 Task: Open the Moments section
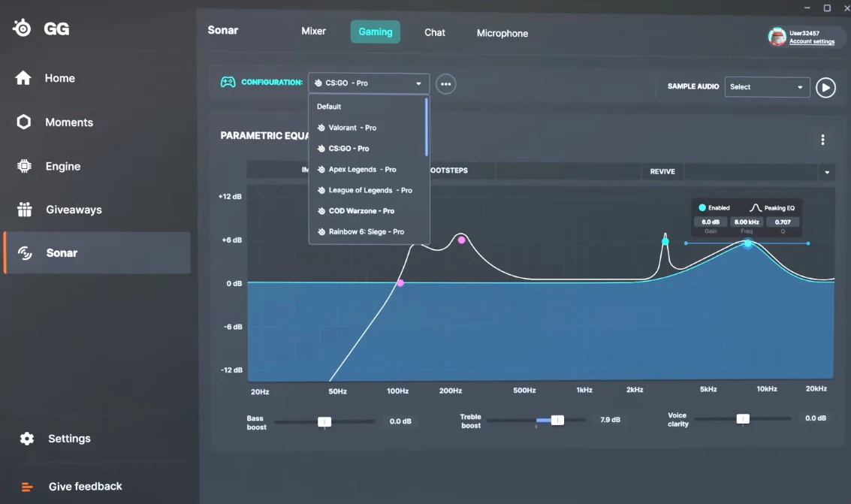[x=68, y=122]
